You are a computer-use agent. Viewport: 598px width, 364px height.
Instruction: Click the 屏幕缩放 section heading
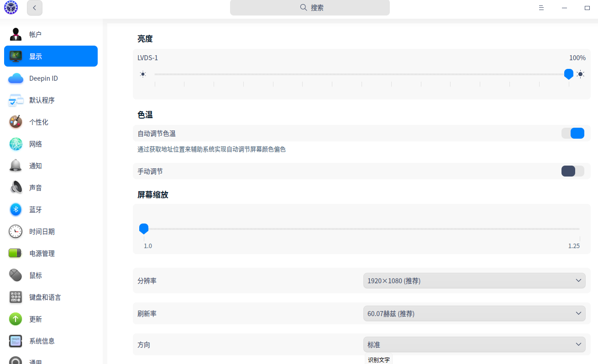(153, 195)
